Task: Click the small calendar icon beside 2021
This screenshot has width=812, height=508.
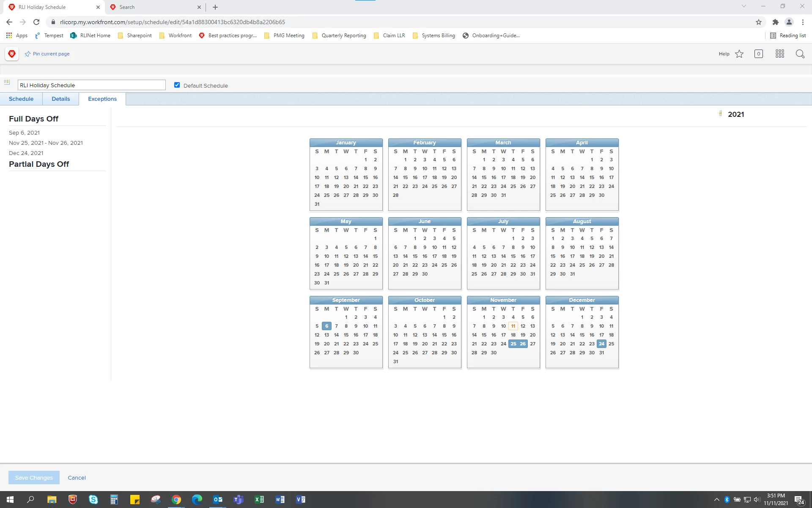Action: (720, 113)
